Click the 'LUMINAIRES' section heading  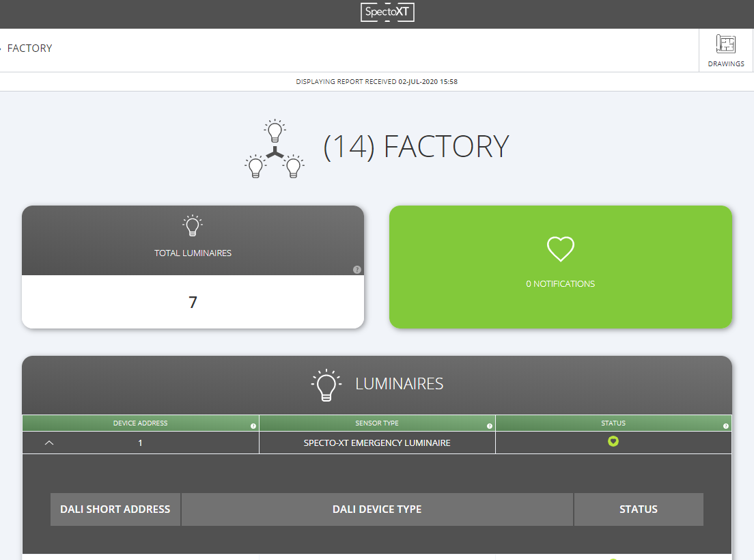click(x=399, y=384)
